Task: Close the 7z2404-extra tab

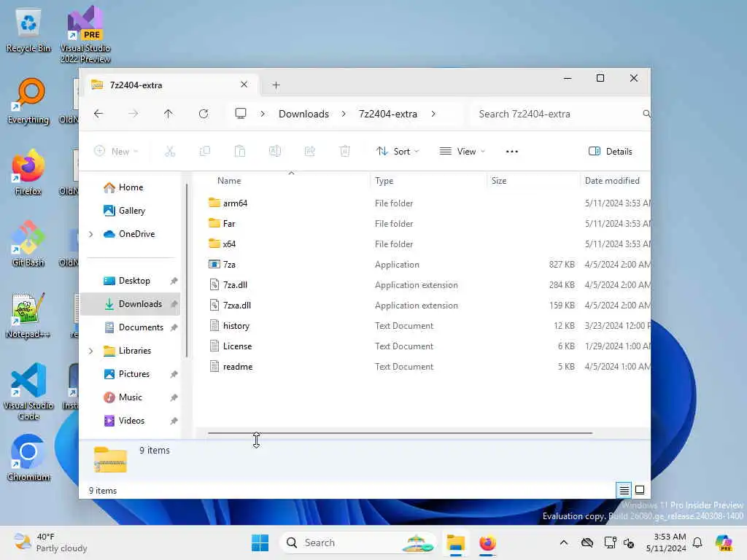Action: click(x=244, y=85)
